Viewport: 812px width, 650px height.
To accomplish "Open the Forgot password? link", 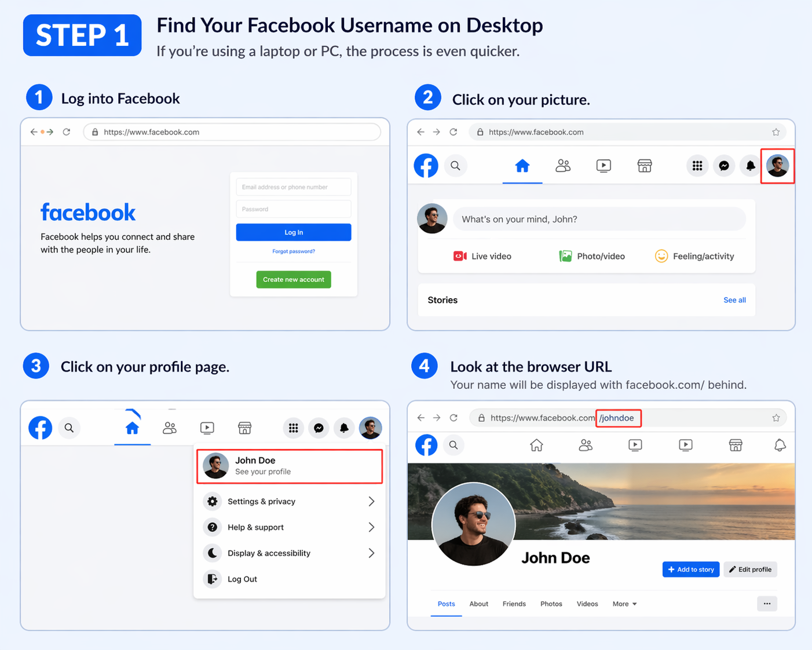I will 294,251.
